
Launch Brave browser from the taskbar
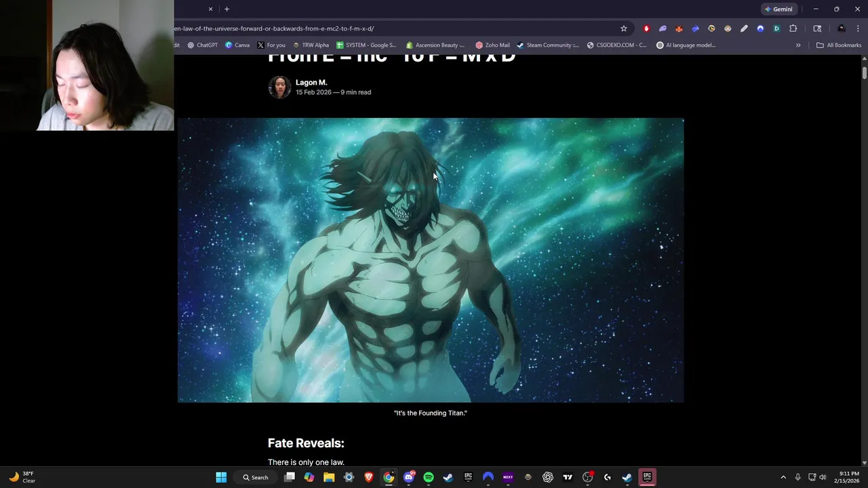pyautogui.click(x=368, y=477)
